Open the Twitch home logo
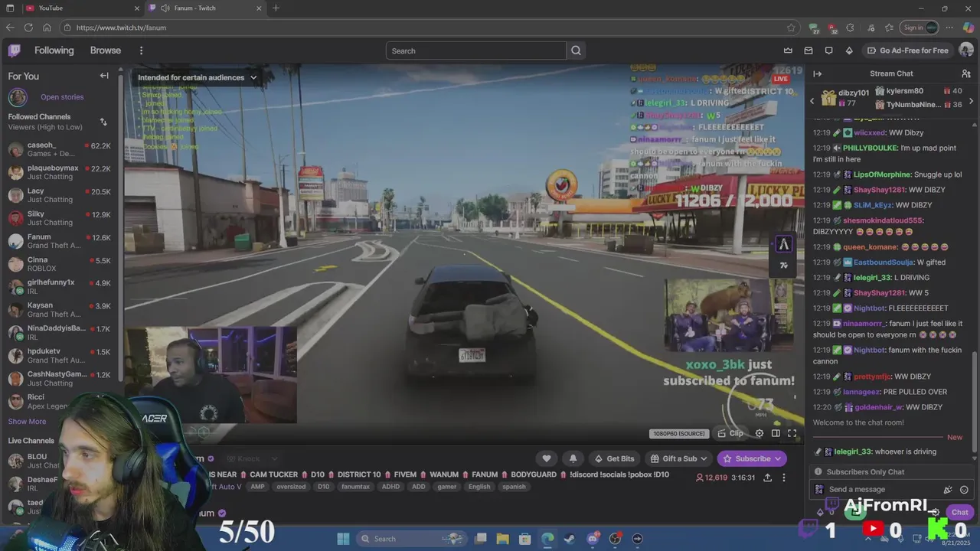The image size is (980, 551). [14, 51]
